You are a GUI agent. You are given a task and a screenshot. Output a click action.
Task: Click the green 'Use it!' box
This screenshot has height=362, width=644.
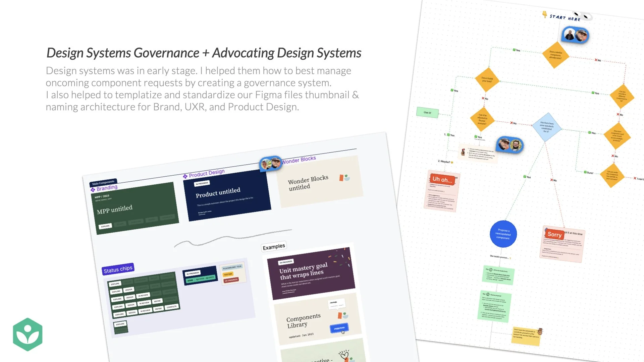[x=427, y=113]
